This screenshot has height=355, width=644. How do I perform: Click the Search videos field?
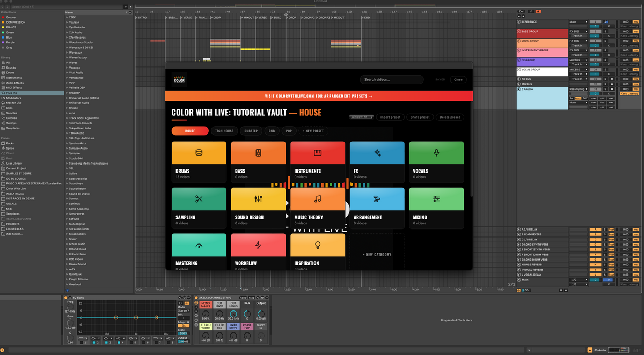pos(392,79)
